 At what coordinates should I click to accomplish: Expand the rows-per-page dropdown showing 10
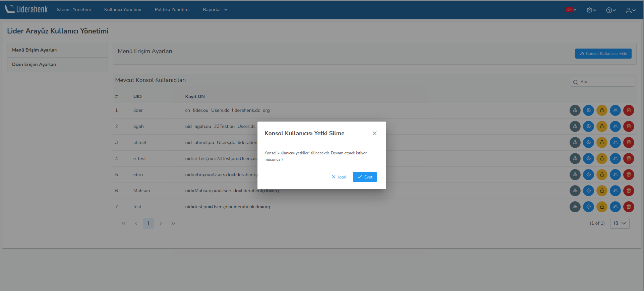click(x=620, y=223)
